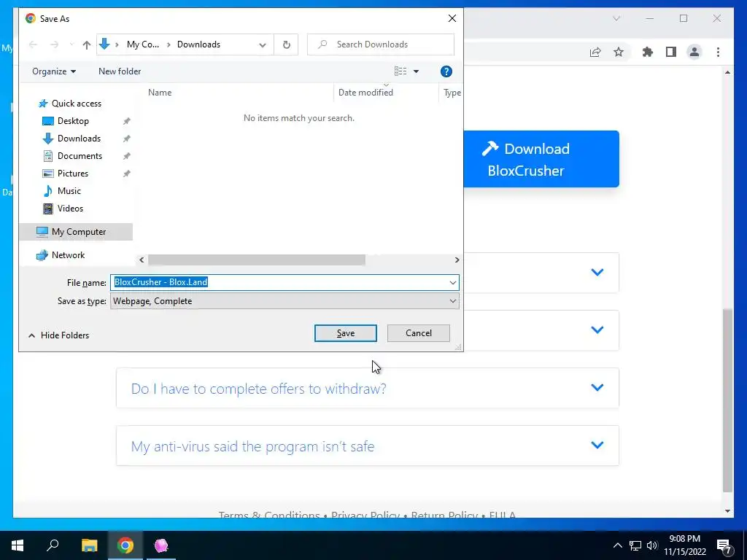The width and height of the screenshot is (747, 560).
Task: Click My Co... breadcrumb in address bar
Action: tap(143, 44)
